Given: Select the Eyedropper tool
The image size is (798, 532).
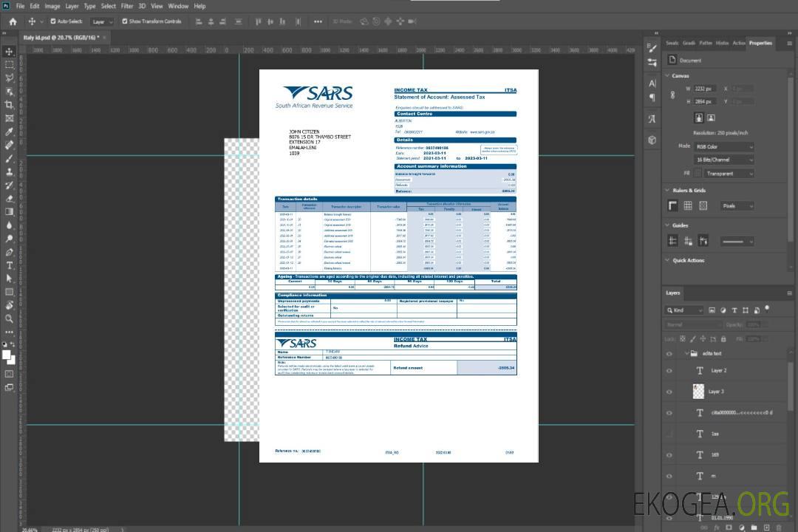Looking at the screenshot, I should pos(9,132).
